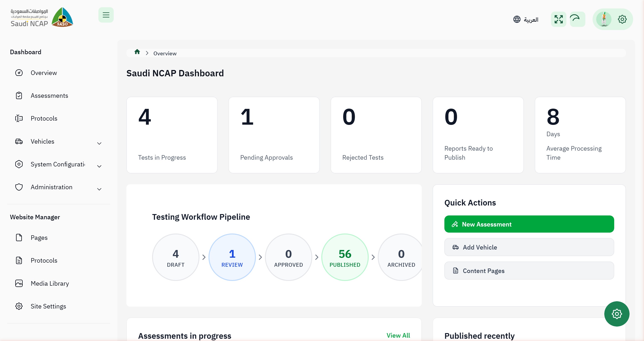Switch language to العربية
Screen dimensions: 644x341
pos(531,19)
